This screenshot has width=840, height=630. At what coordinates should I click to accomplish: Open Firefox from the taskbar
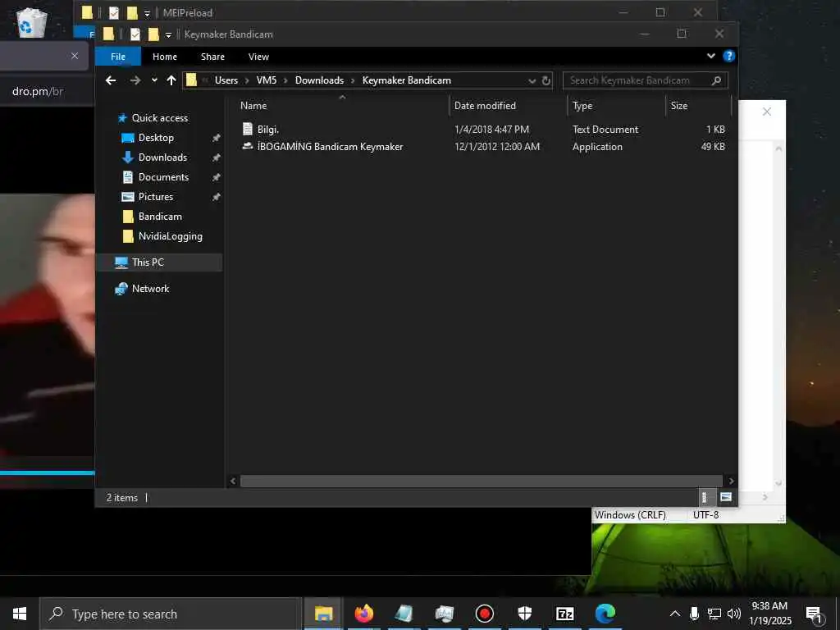[x=363, y=614]
